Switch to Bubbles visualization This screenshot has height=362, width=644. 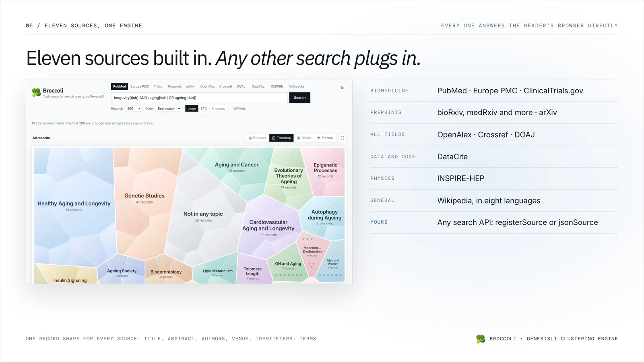pyautogui.click(x=257, y=138)
